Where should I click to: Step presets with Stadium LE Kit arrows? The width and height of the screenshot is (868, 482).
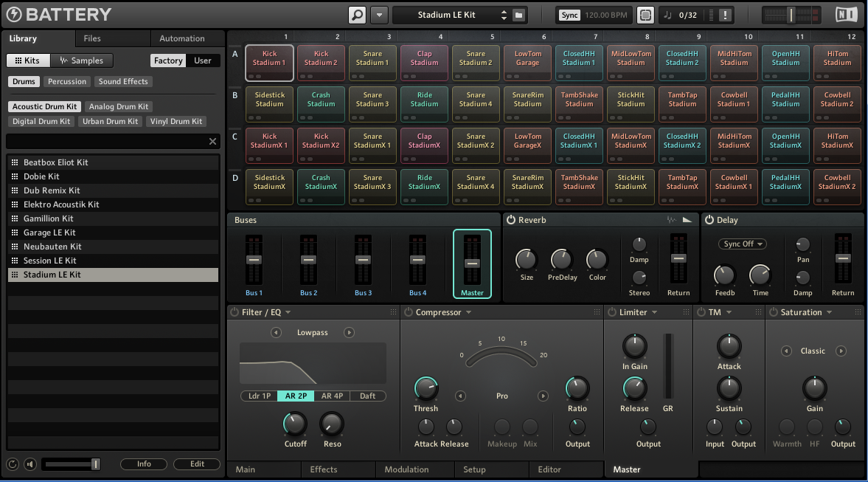[x=504, y=15]
